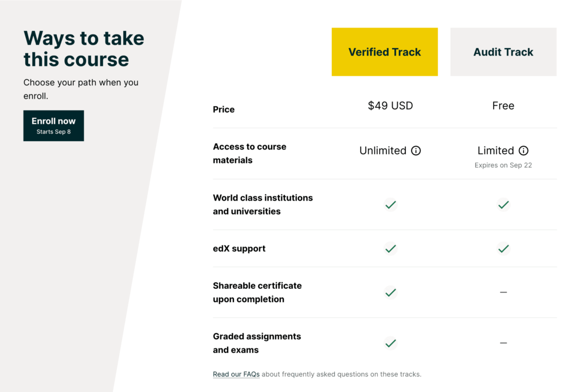
Task: Open the Read our FAQs link
Action: 236,374
